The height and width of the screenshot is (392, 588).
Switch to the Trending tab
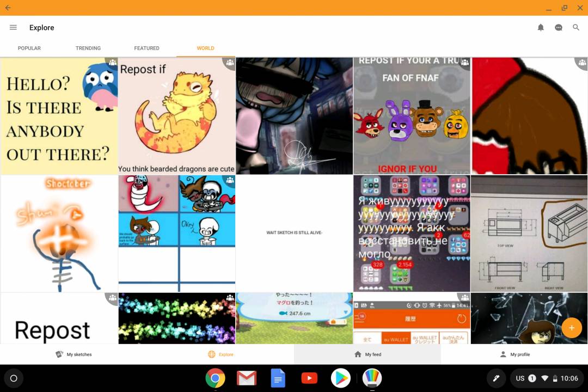pos(88,48)
